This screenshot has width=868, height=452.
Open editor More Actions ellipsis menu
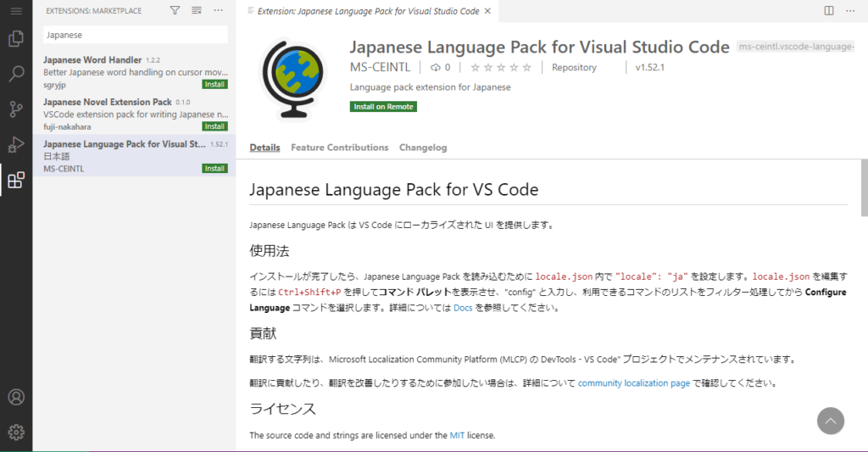[x=851, y=11]
